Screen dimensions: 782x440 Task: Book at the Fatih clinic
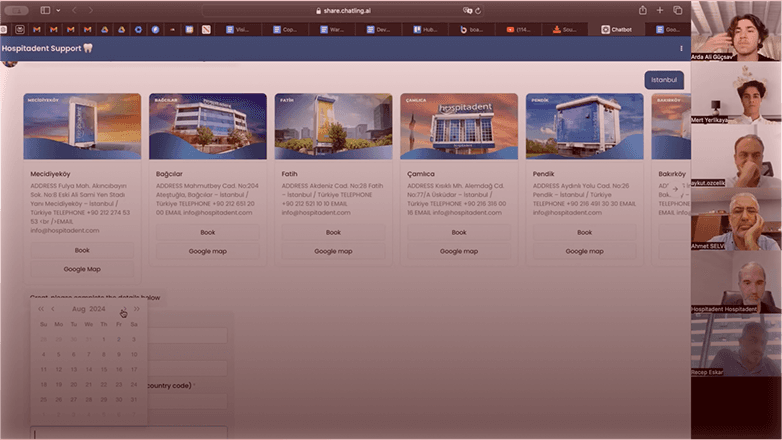click(x=334, y=232)
